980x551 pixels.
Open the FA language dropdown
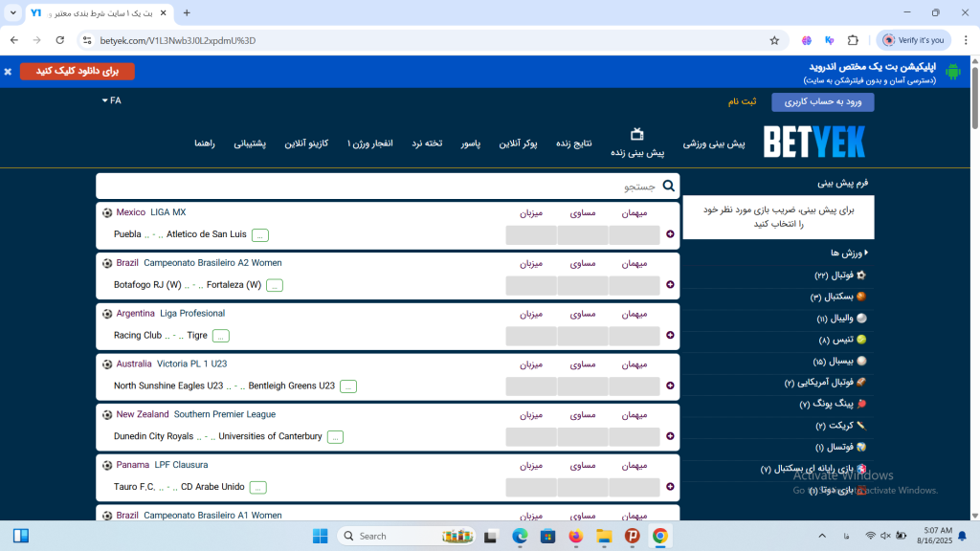[x=112, y=100]
